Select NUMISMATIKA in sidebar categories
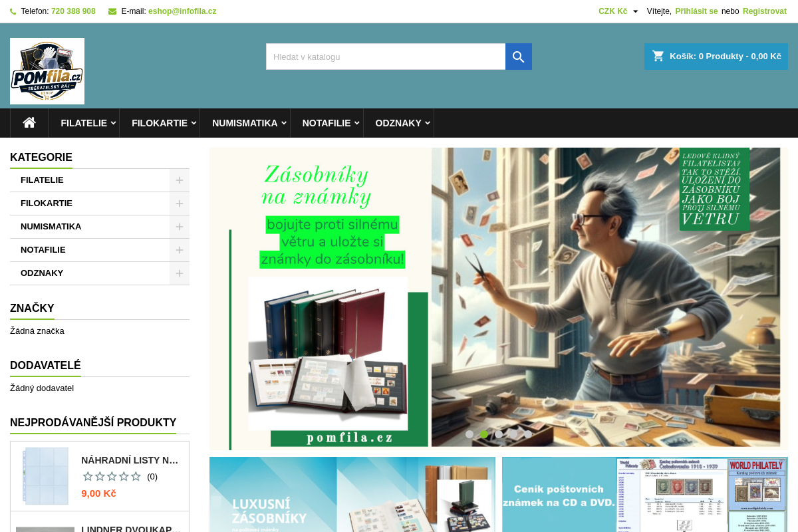798x532 pixels. click(51, 227)
